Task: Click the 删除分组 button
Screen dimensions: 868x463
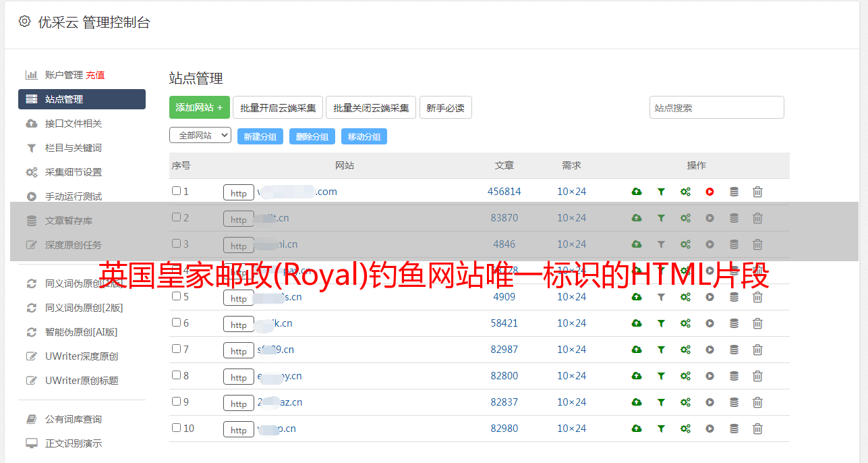Action: [x=312, y=136]
